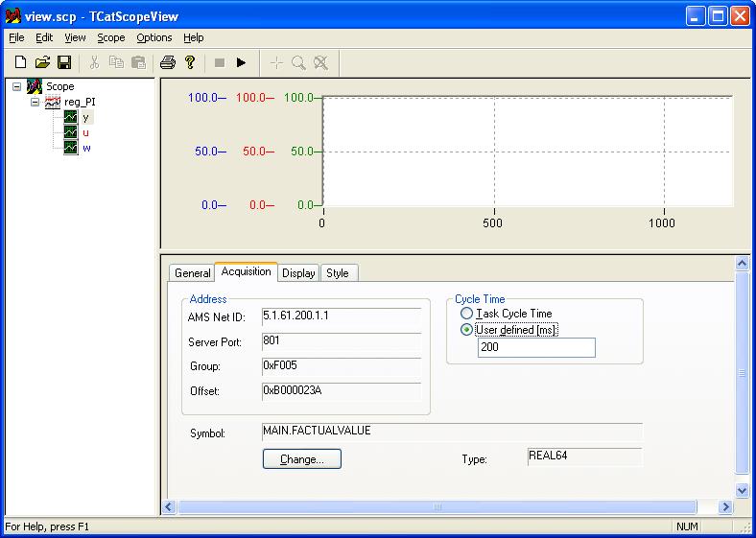This screenshot has height=538, width=756.
Task: Create a new scope file
Action: pos(20,62)
